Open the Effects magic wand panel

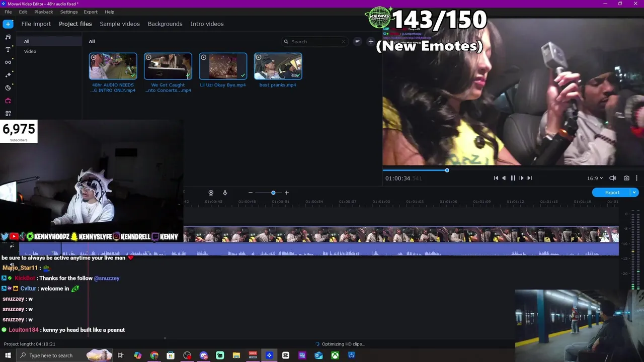click(x=8, y=75)
